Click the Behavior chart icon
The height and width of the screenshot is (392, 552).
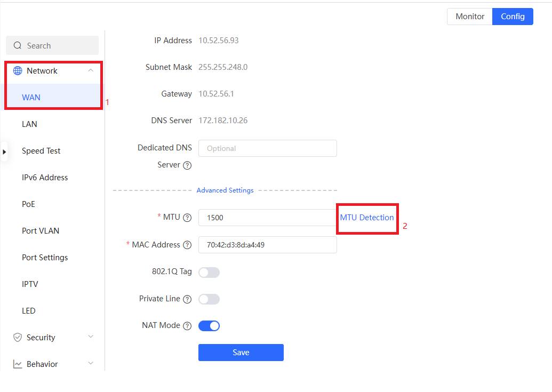(x=18, y=364)
